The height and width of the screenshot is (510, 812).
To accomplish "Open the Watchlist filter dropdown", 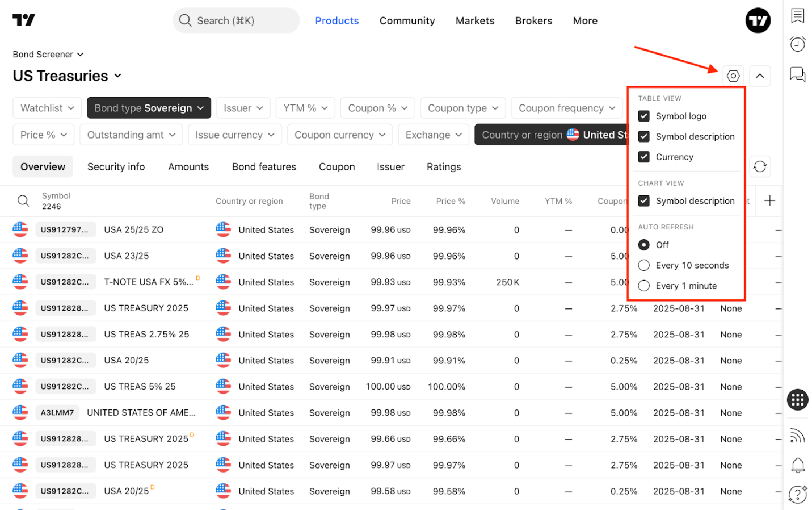I will tap(47, 108).
